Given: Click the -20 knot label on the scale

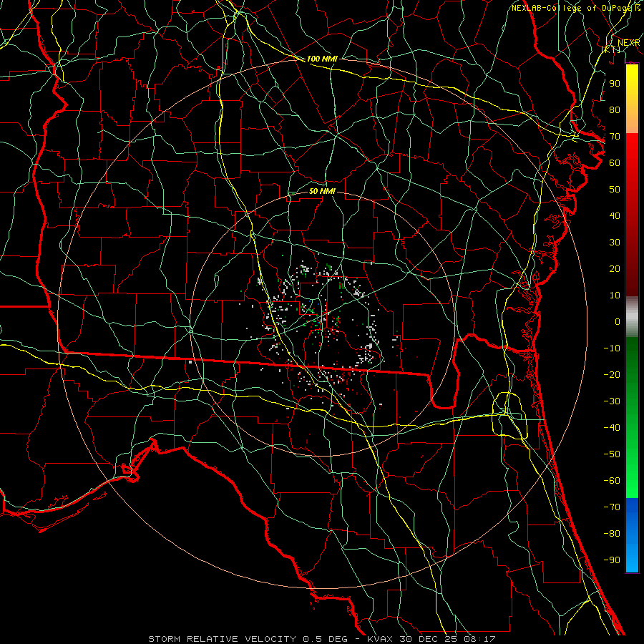Looking at the screenshot, I should [x=612, y=374].
